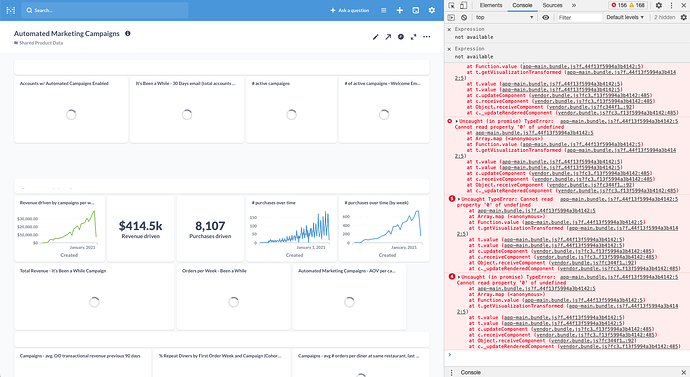The image size is (690, 377).
Task: Click the Automated Marketing Campaigns dashboard title
Action: [66, 33]
